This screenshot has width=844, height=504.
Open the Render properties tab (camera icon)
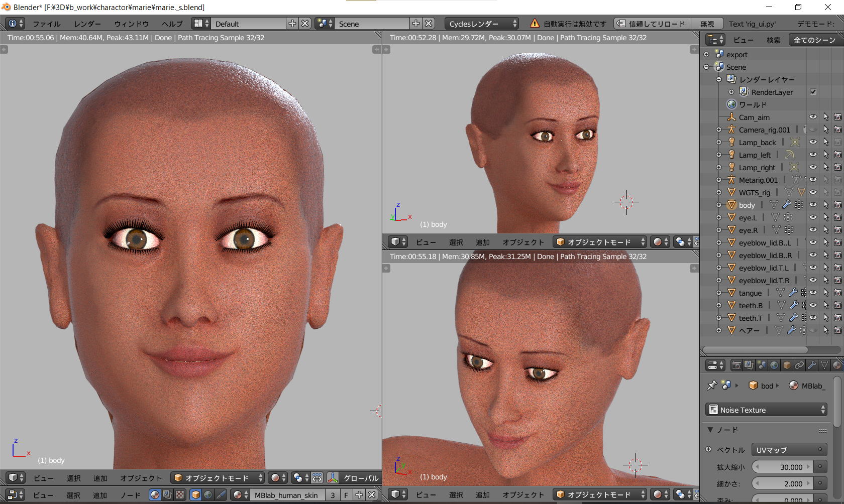pos(736,365)
